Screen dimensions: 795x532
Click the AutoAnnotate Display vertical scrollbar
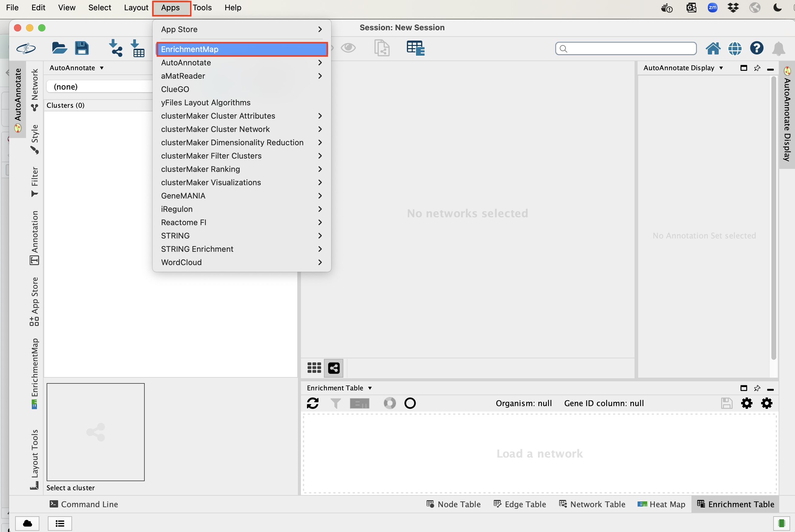tap(774, 217)
